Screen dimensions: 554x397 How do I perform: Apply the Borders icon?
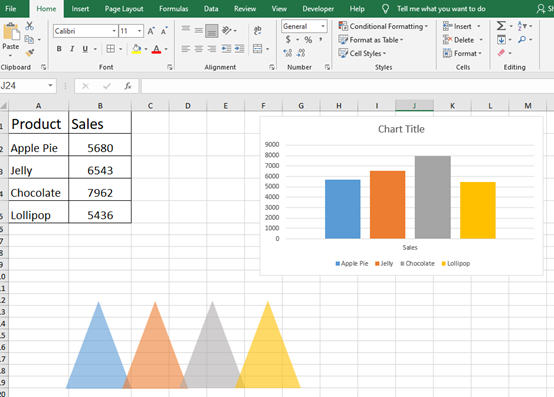pyautogui.click(x=111, y=49)
